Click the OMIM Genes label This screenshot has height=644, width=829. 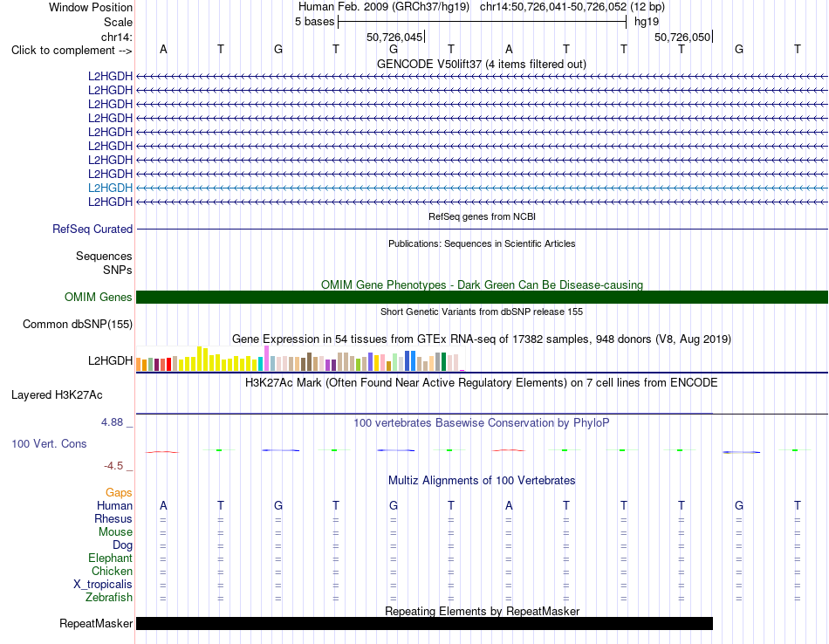click(x=99, y=298)
